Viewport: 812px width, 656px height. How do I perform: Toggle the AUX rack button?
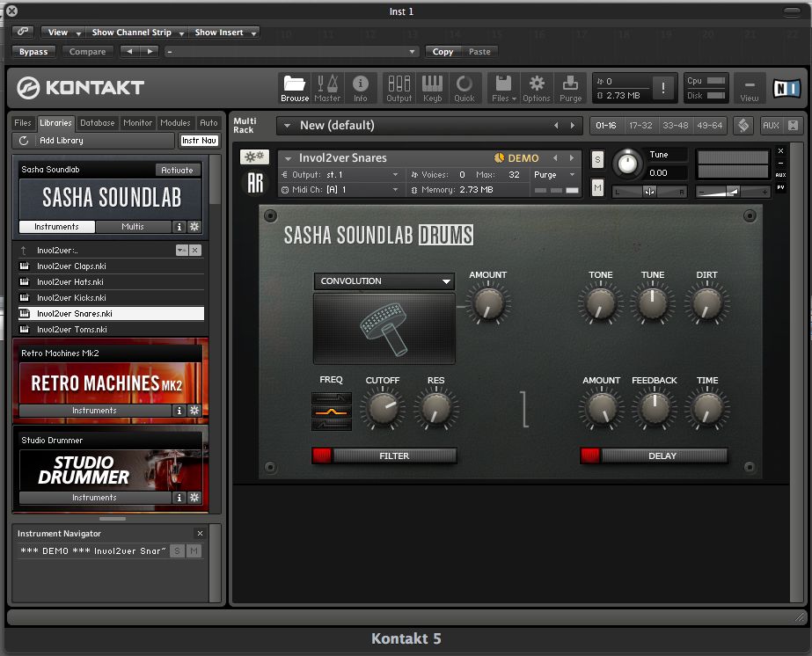(771, 125)
